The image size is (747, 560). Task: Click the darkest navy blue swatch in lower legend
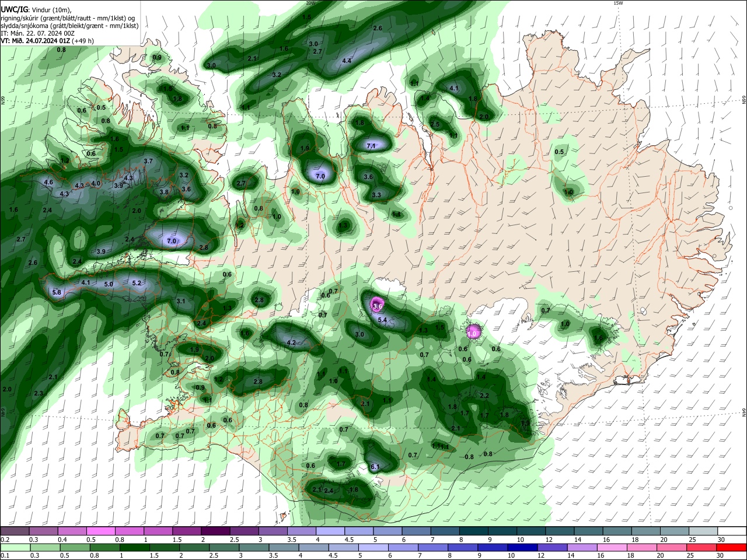522,548
